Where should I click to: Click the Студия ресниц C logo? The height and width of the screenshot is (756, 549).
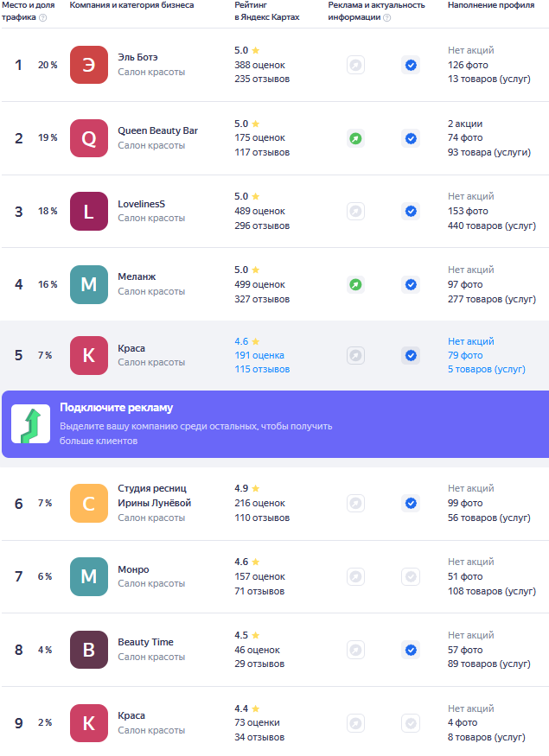click(x=89, y=504)
